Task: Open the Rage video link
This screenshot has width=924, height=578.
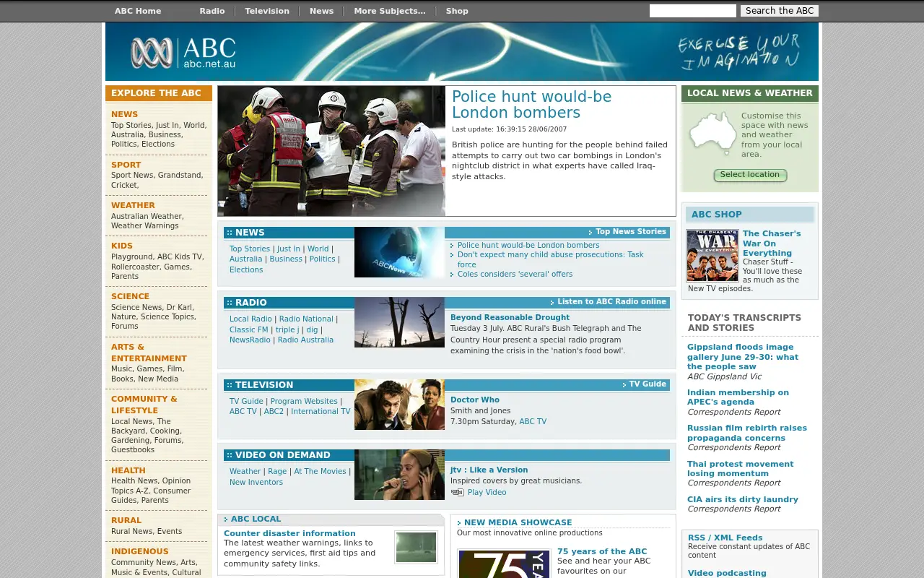Action: pyautogui.click(x=277, y=472)
